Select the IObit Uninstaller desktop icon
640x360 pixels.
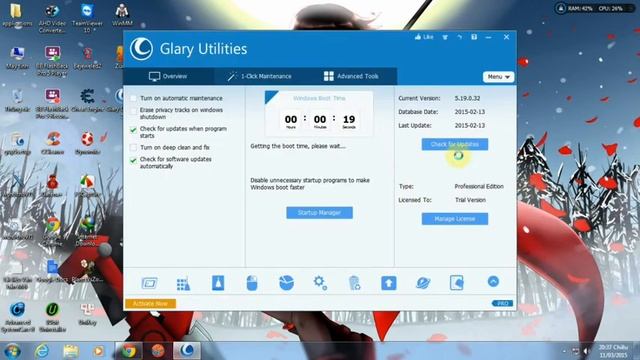pos(52,318)
